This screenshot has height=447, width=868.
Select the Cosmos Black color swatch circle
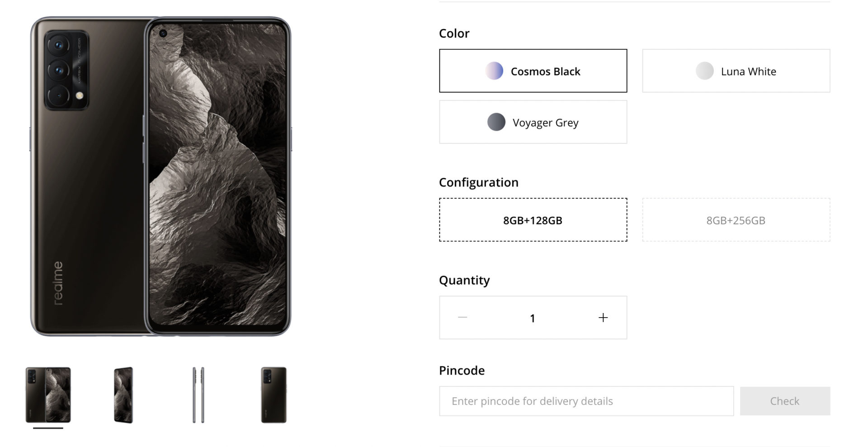tap(494, 71)
